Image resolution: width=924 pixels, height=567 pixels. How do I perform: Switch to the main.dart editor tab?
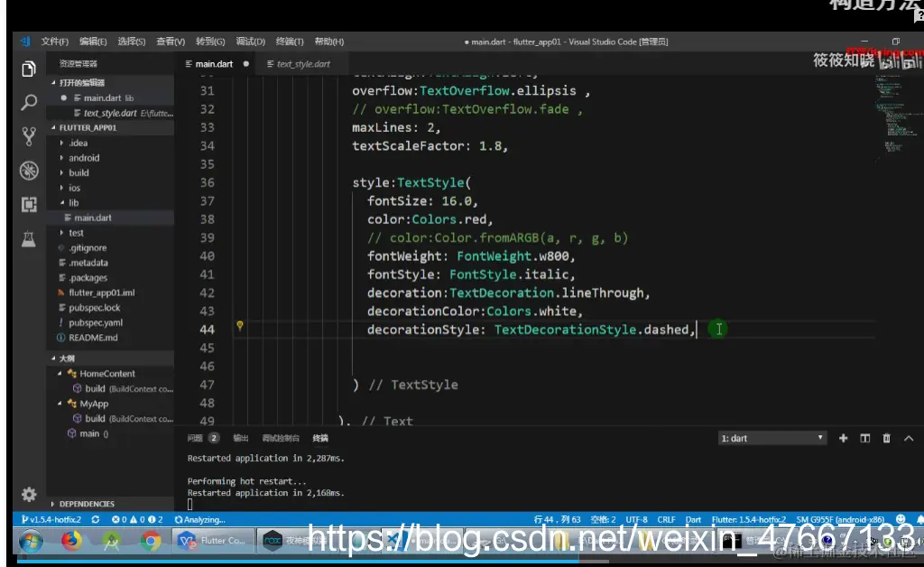[x=215, y=64]
